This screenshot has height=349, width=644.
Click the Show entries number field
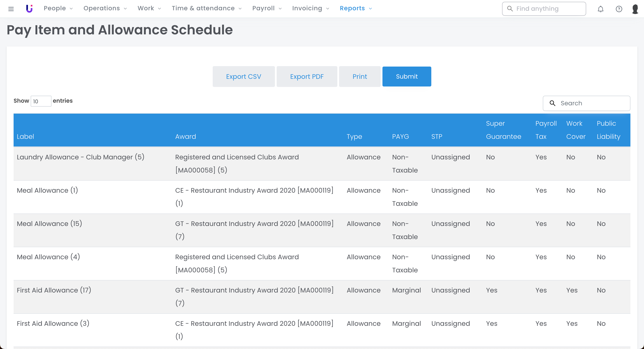pos(41,101)
